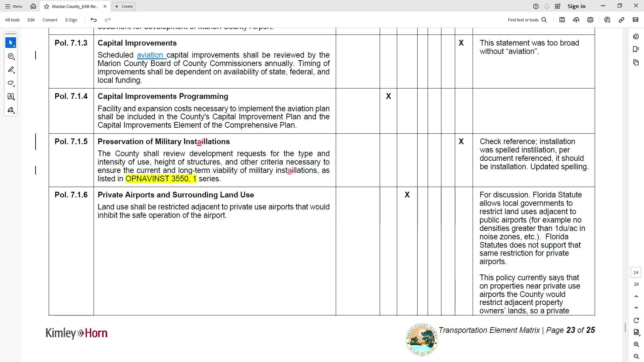Select the Highlight pen tool

[11, 70]
